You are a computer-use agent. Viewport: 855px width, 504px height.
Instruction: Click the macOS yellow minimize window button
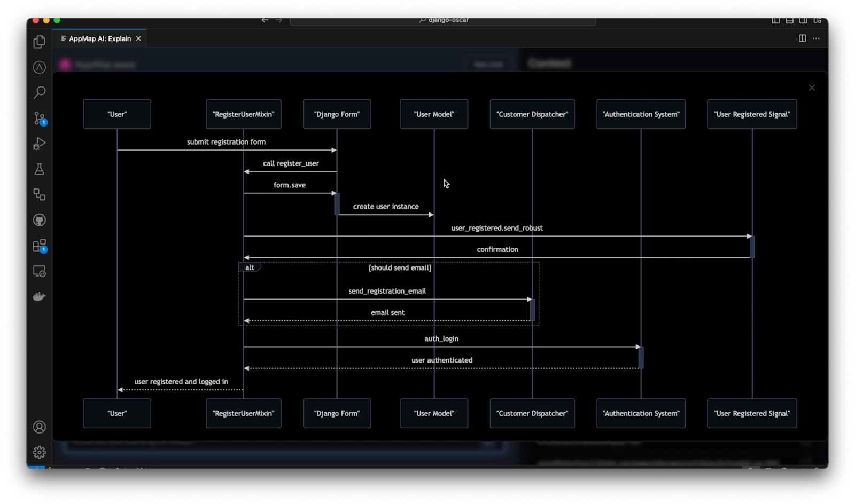[x=46, y=20]
